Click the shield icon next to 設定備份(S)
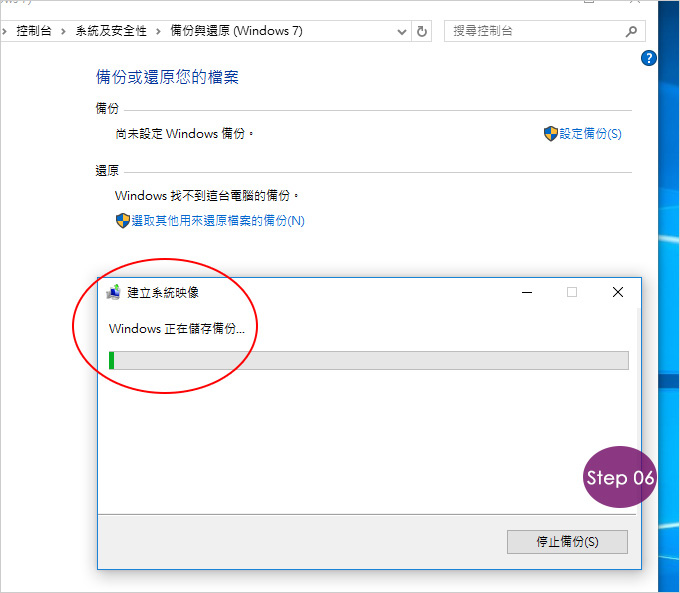This screenshot has height=593, width=680. click(x=550, y=134)
